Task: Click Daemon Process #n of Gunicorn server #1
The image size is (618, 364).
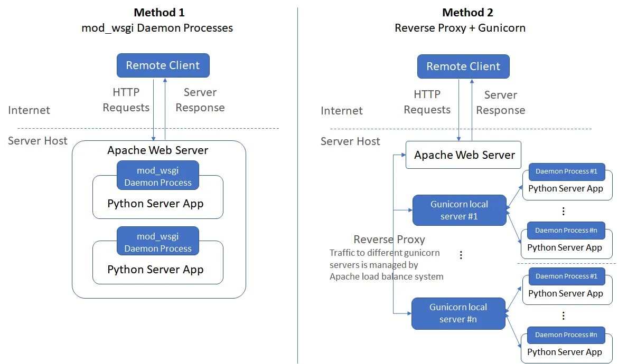Action: (x=566, y=231)
